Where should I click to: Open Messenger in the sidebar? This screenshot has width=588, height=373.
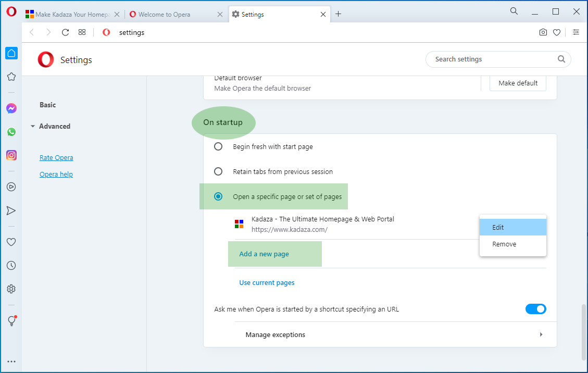coord(11,108)
